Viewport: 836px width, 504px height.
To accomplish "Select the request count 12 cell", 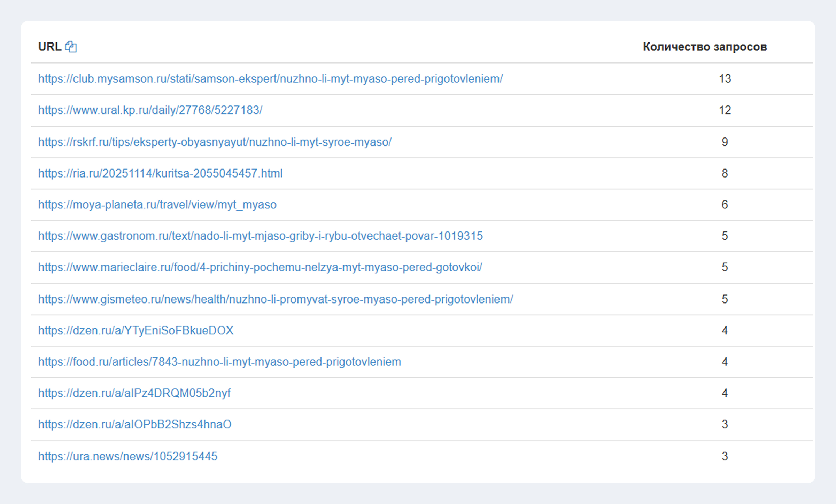I will point(725,110).
